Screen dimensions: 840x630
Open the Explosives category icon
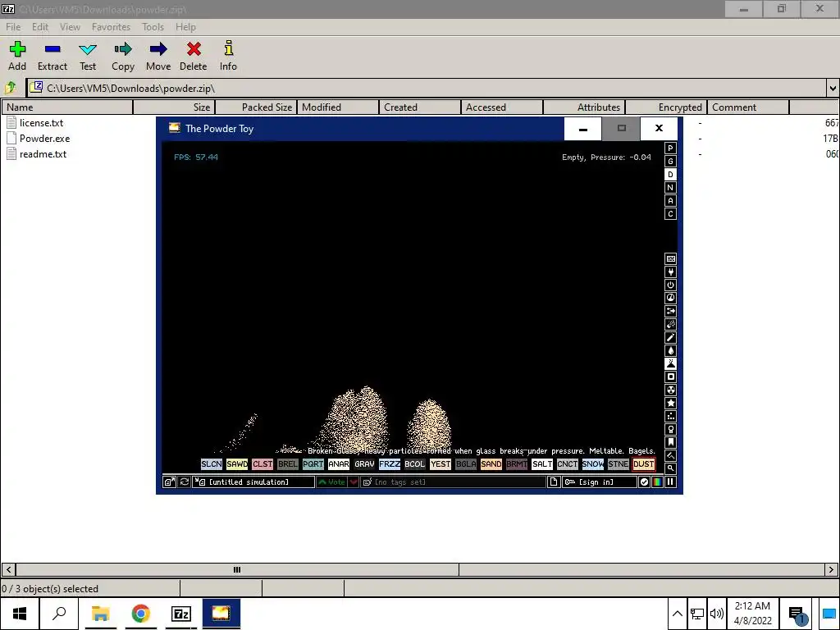click(670, 325)
